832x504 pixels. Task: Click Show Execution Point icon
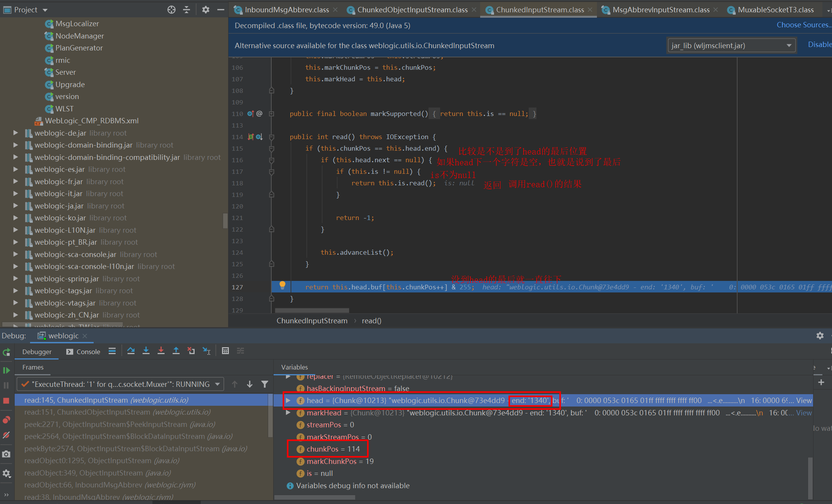coord(112,351)
